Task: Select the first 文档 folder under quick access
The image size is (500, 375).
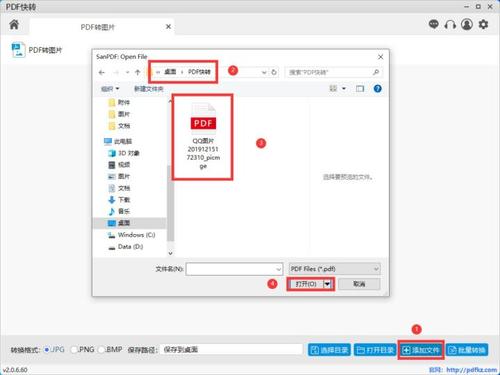Action: click(x=119, y=126)
